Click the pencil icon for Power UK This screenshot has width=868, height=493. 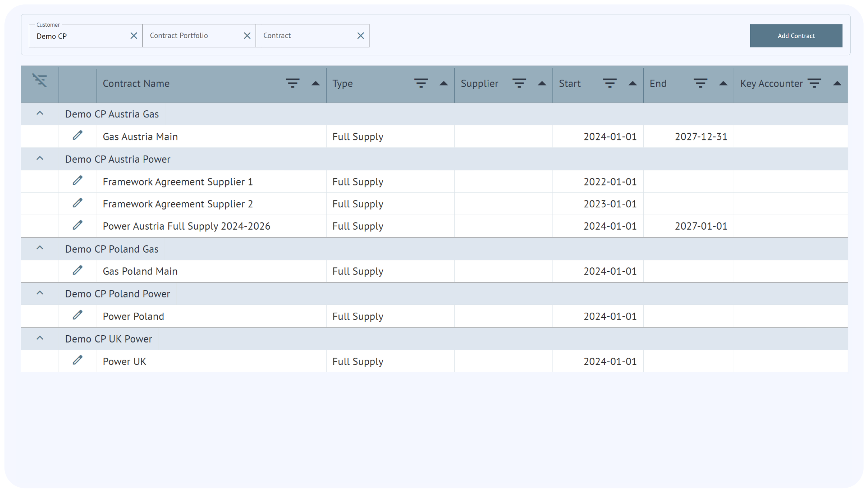tap(77, 360)
